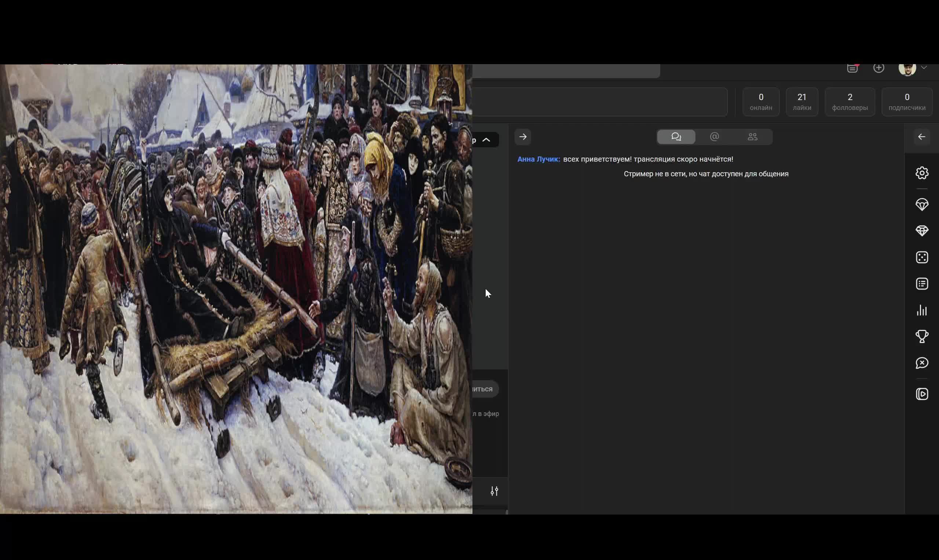Open the notifications list icon with red dot
The image size is (939, 560).
852,68
